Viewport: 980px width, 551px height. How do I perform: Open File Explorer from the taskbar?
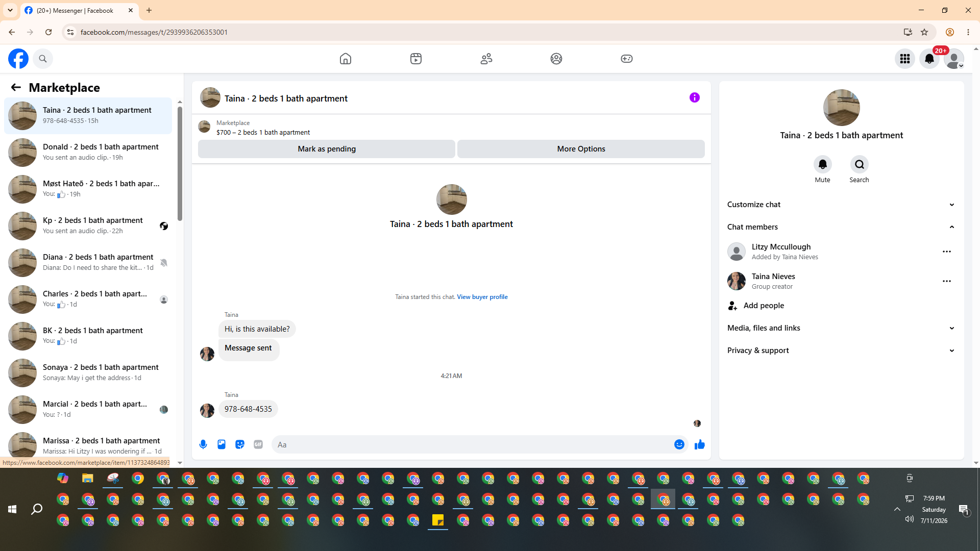[88, 478]
